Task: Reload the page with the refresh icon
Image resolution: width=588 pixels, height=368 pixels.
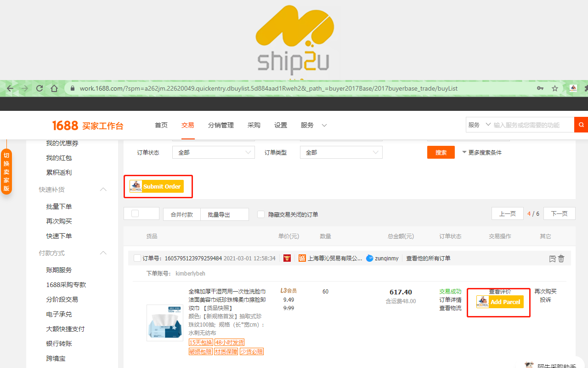Action: tap(40, 88)
